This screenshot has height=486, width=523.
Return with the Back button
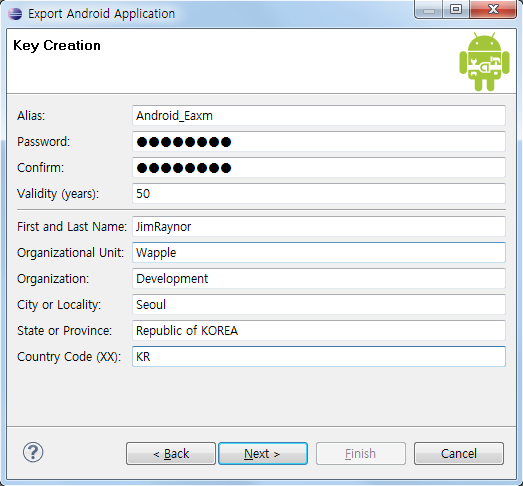click(171, 454)
